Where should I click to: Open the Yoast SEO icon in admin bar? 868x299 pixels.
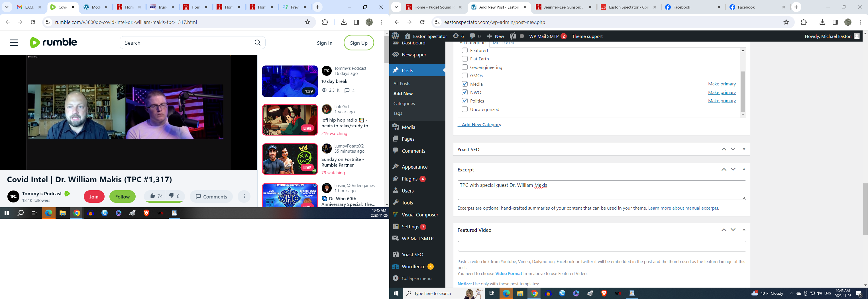coord(513,36)
